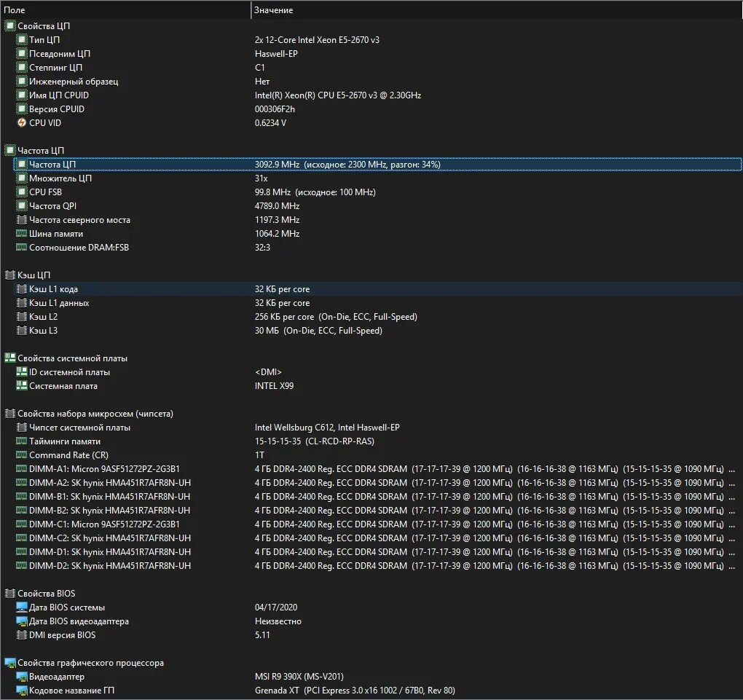Click the chip icon of Частота северного моста

pos(21,219)
